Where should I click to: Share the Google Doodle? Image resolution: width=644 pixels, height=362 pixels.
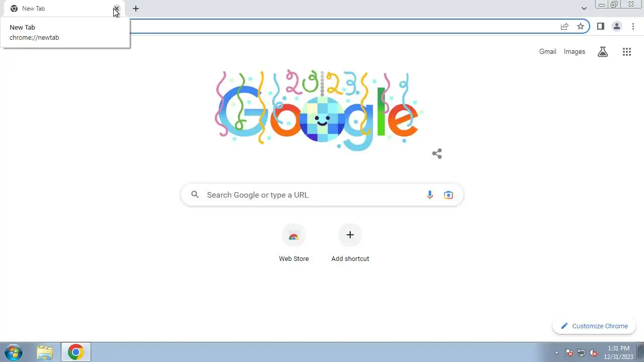[437, 154]
